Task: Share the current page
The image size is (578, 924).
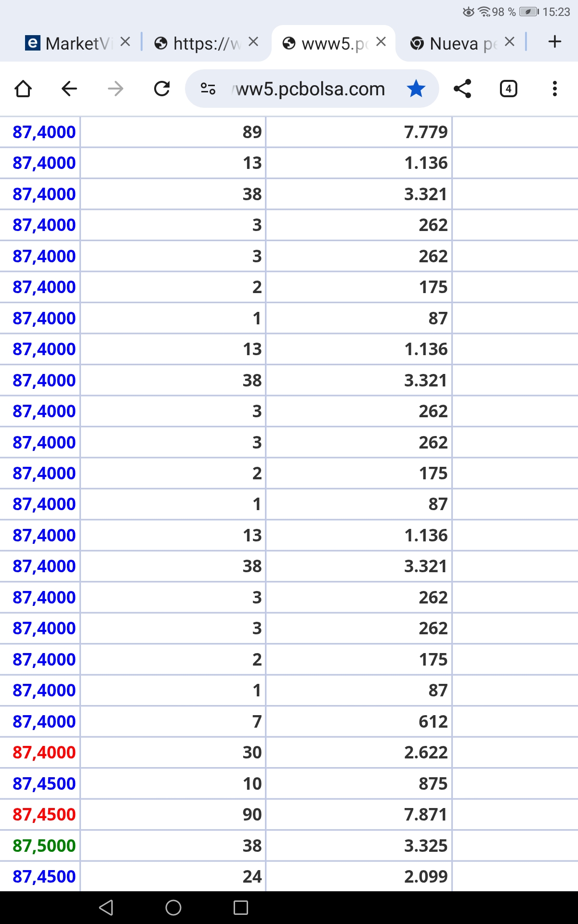Action: [462, 89]
